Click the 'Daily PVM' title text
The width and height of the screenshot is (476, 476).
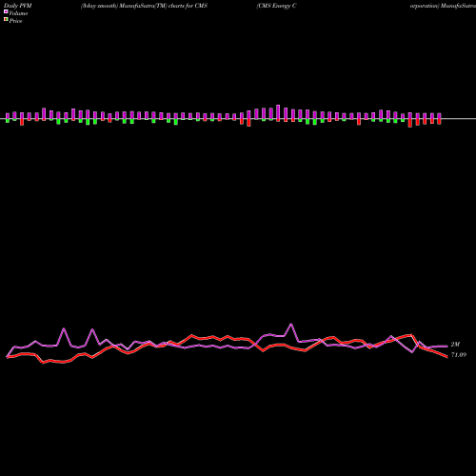click(18, 6)
